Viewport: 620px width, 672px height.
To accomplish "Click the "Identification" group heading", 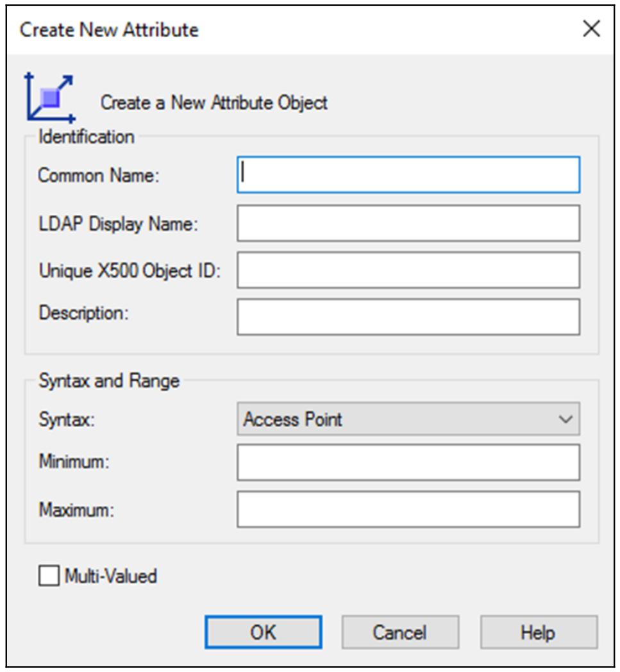I will click(87, 137).
